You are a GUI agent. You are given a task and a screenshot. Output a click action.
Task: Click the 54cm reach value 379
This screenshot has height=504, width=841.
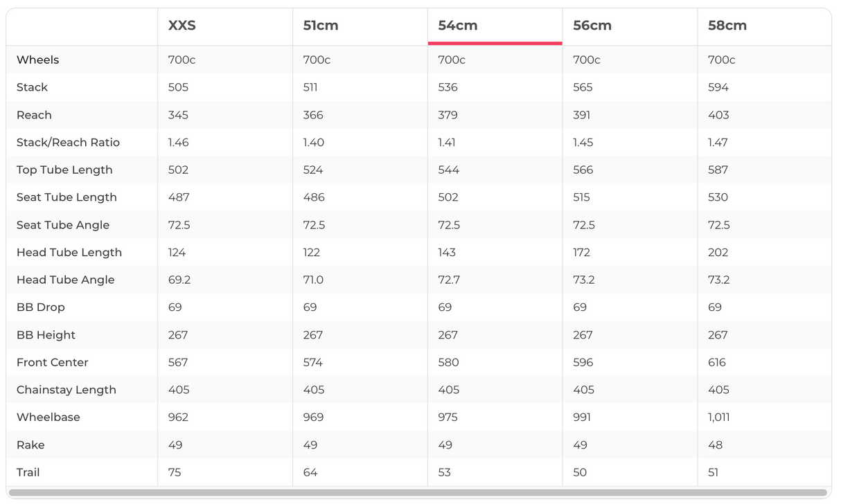pos(448,115)
